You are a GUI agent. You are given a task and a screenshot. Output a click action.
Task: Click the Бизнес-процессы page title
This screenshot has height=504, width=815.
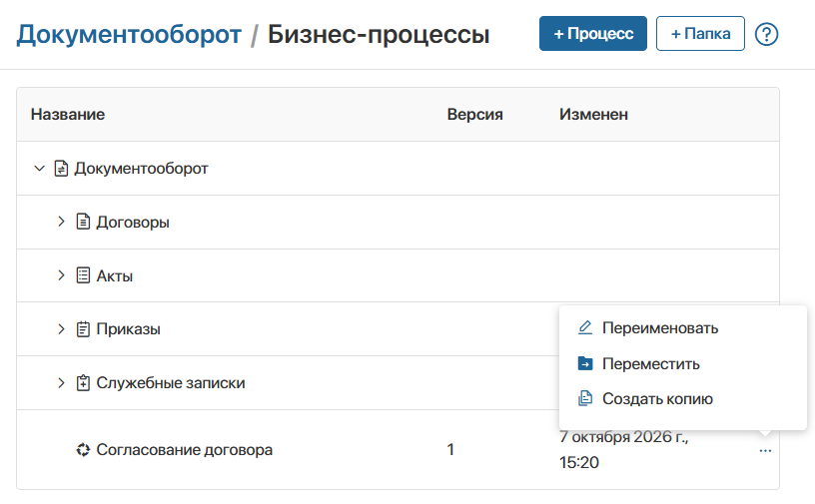coord(379,35)
